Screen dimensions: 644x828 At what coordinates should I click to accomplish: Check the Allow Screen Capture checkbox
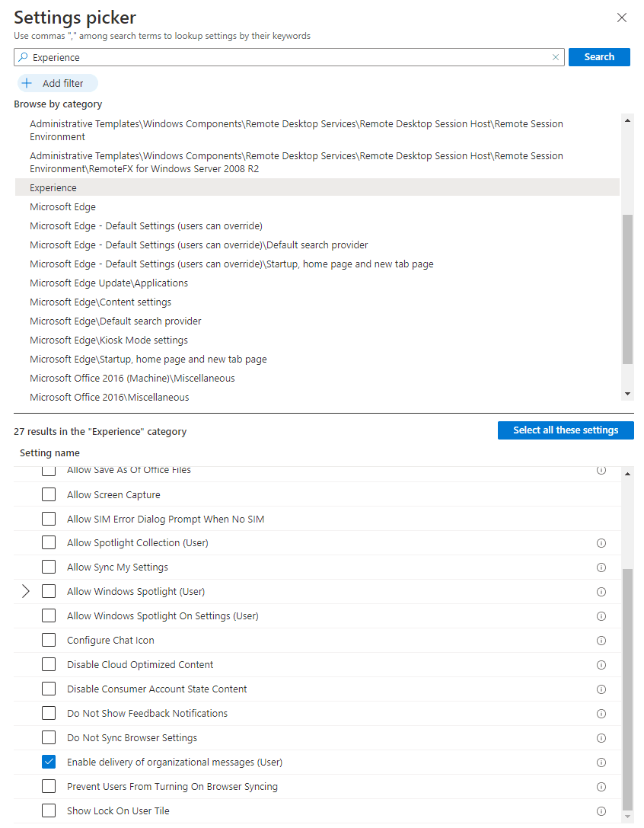49,494
